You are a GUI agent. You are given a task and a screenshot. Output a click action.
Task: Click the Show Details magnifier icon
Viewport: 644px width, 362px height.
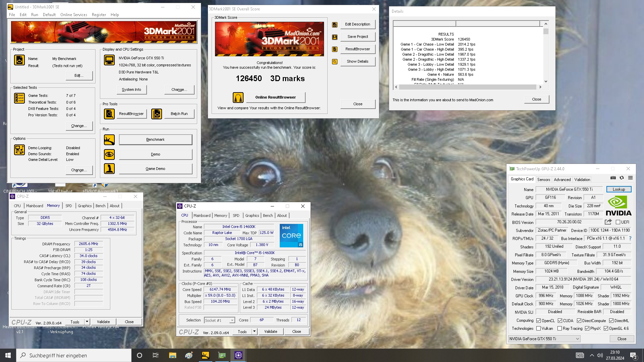(x=335, y=62)
